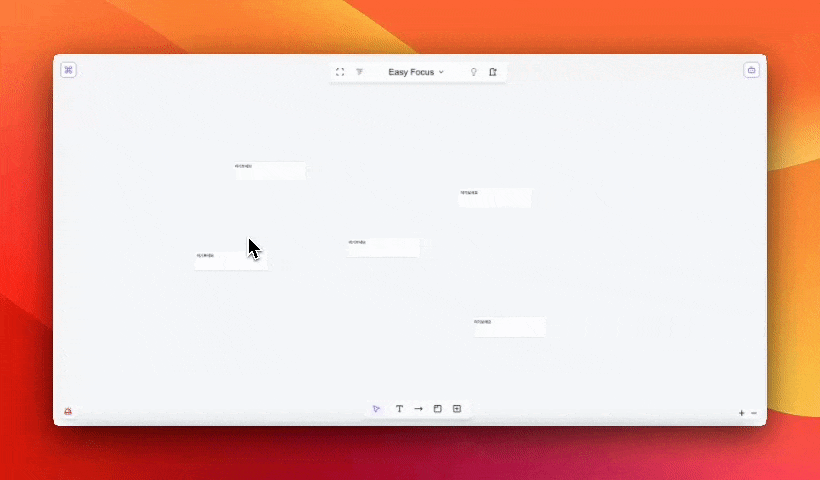Image resolution: width=820 pixels, height=480 pixels.
Task: Zoom in with the plus button
Action: tap(741, 413)
